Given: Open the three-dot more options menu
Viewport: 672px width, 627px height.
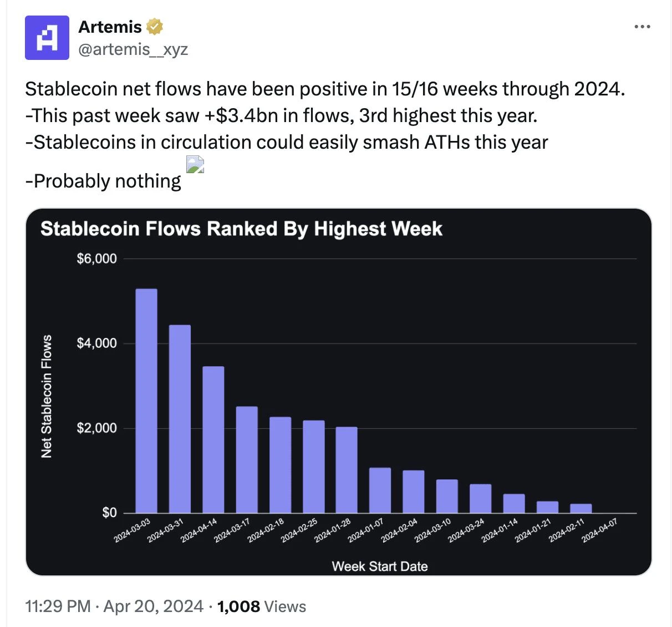Looking at the screenshot, I should (642, 27).
